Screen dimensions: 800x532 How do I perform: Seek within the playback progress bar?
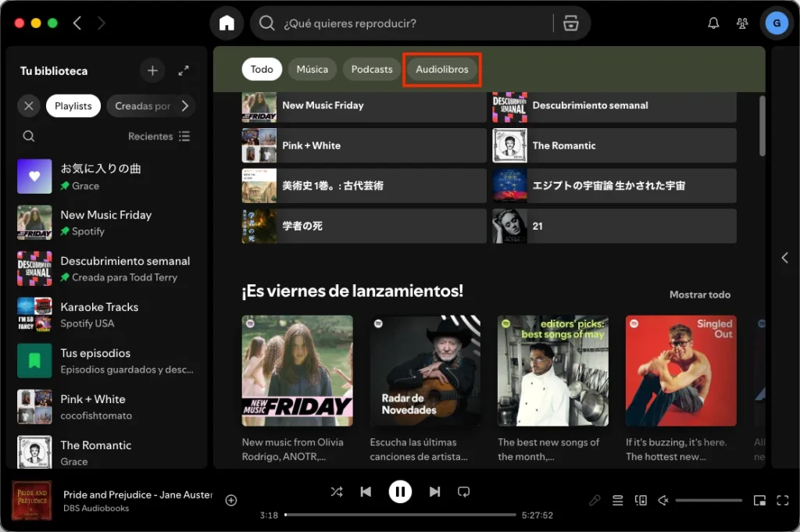click(400, 515)
